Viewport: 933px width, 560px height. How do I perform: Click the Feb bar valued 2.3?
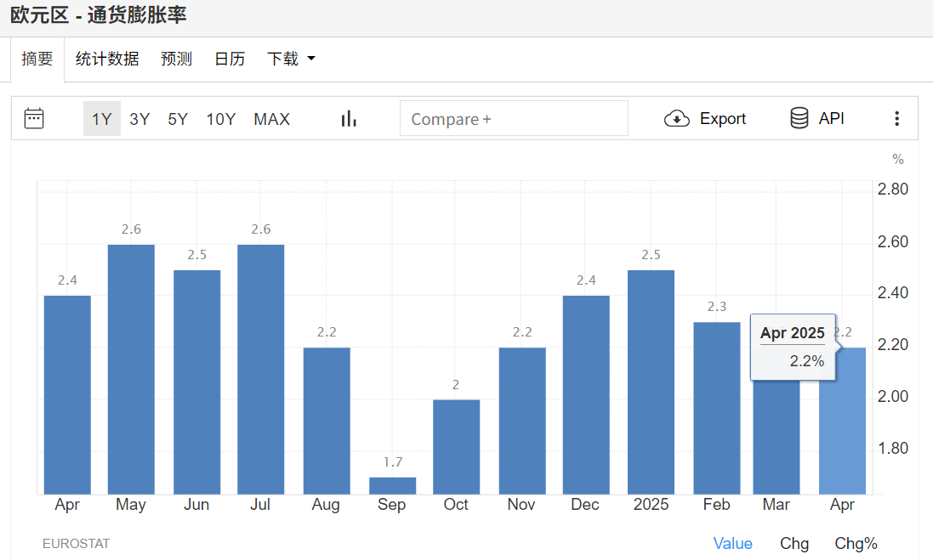pos(717,408)
